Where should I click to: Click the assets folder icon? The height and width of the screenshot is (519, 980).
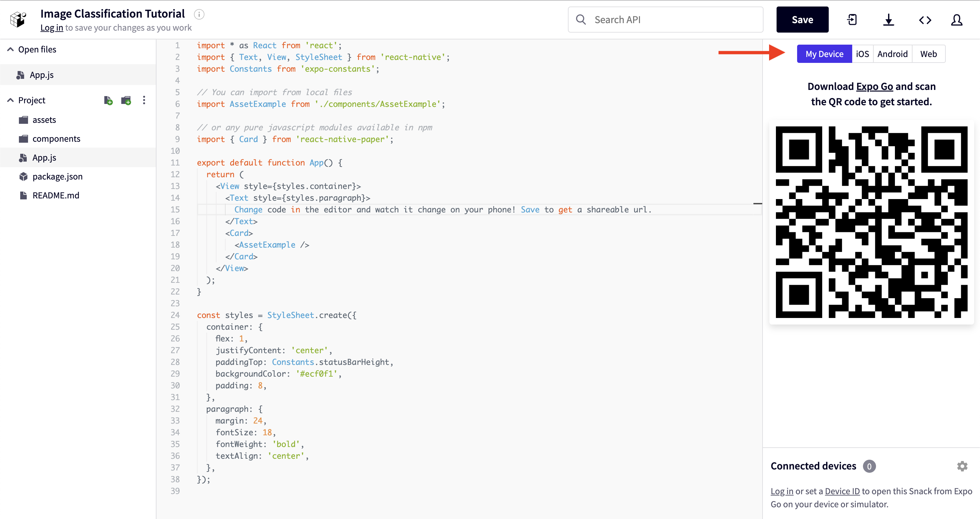pyautogui.click(x=23, y=120)
